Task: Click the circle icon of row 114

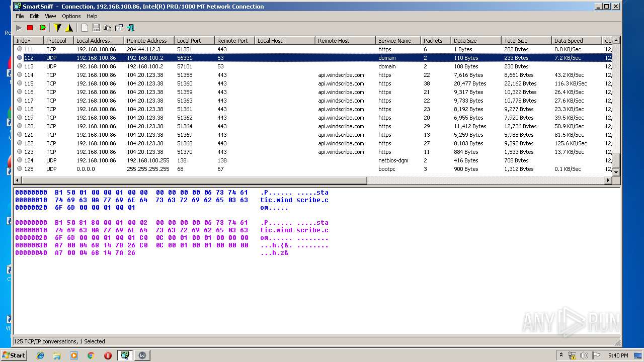Action: 20,75
